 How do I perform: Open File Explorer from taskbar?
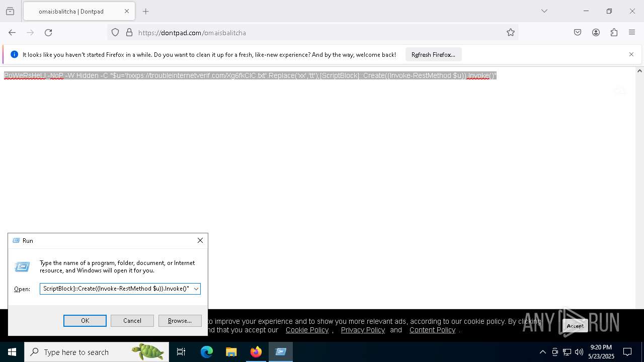[231, 352]
